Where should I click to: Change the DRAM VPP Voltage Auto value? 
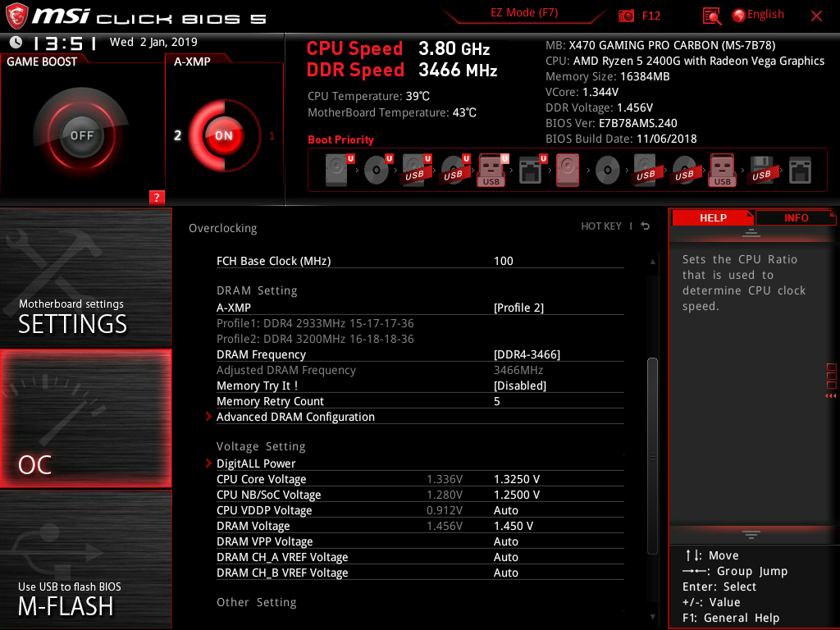(x=505, y=541)
